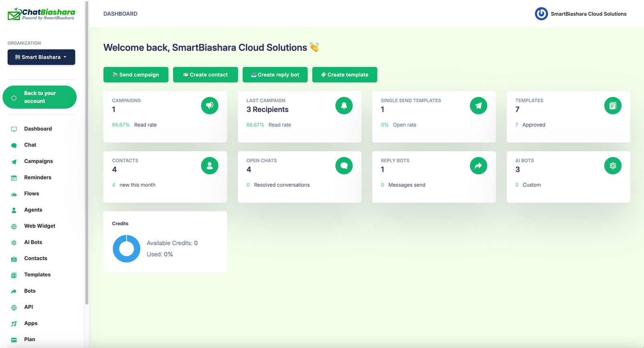Click the Create reply bot button

coord(275,75)
